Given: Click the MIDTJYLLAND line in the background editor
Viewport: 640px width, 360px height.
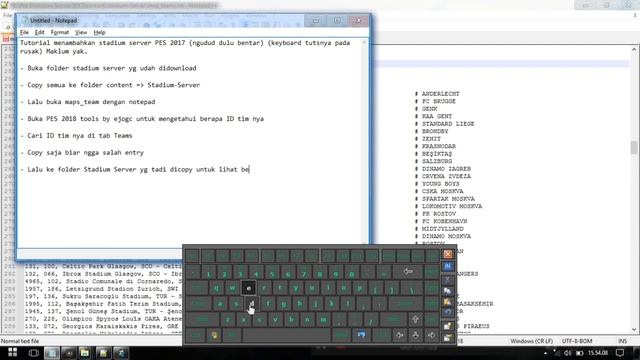Looking at the screenshot, I should coord(439,229).
